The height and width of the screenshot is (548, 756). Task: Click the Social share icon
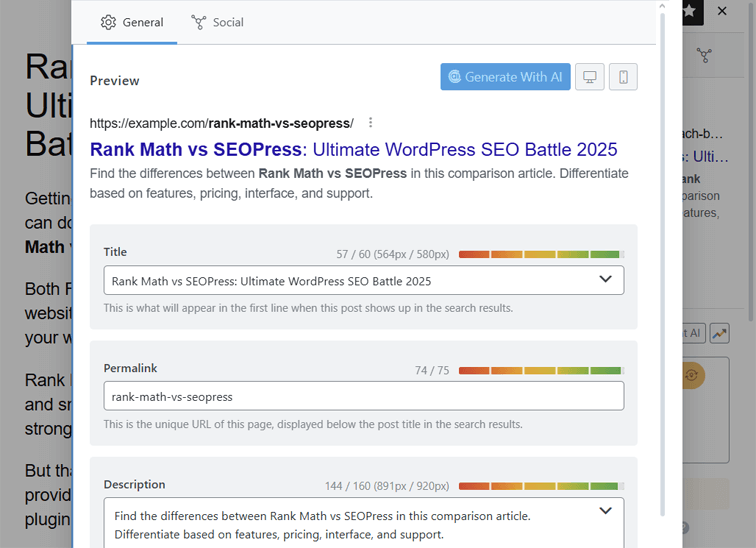[199, 22]
